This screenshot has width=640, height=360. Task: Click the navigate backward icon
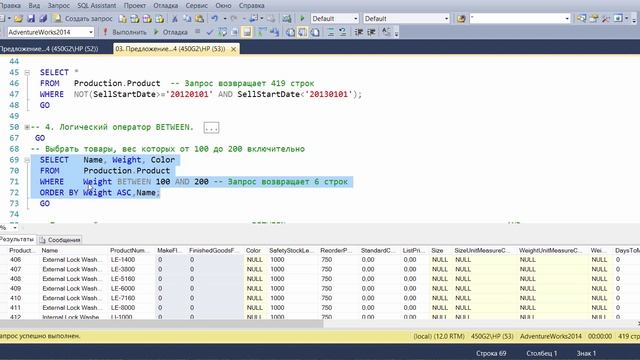pyautogui.click(x=254, y=19)
